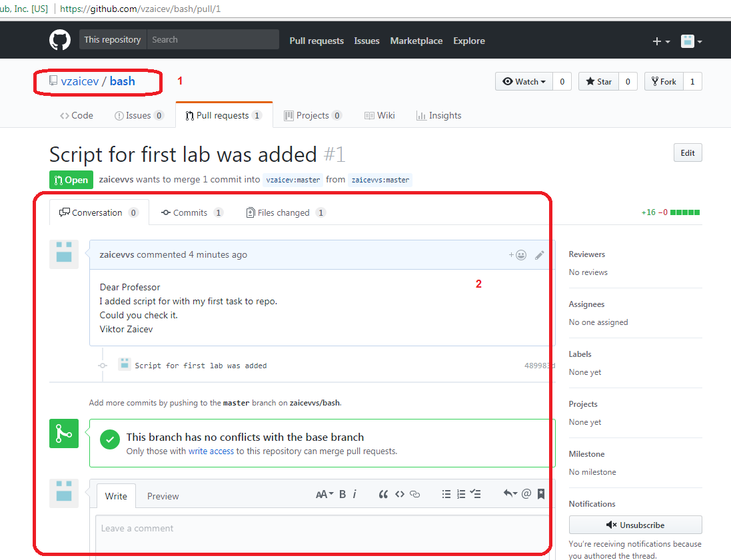Click the Reviewers sidebar heading
Viewport: 731px width, 560px height.
[x=587, y=254]
